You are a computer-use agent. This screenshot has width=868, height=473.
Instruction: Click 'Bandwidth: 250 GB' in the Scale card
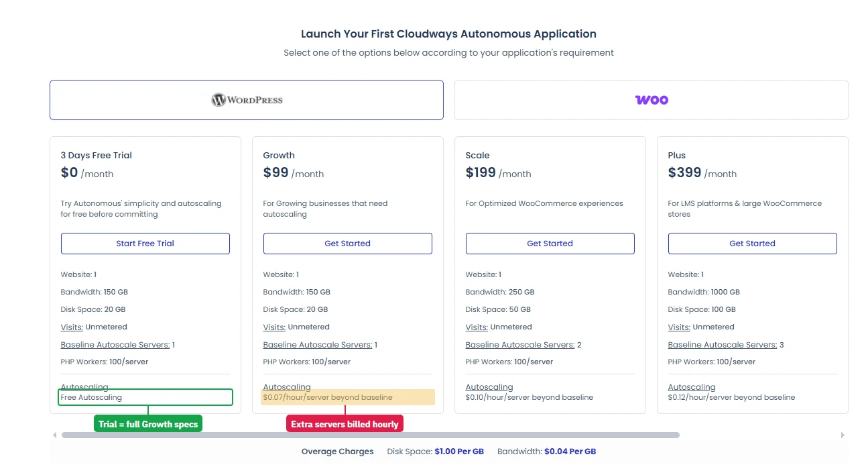pyautogui.click(x=500, y=292)
